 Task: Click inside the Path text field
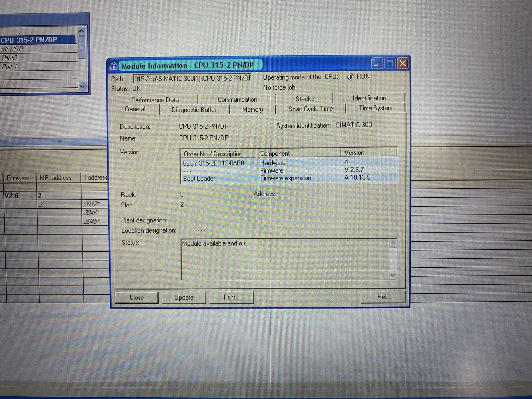click(192, 78)
